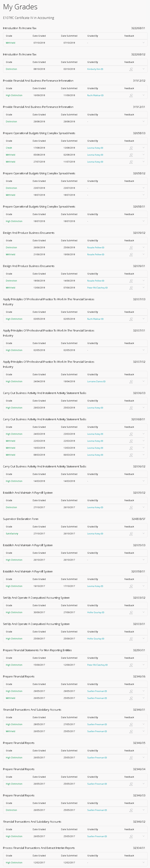Screen dimensions: 150x868
Task: Click the email icon next to Lorraine Danos
Action: coord(104,381)
